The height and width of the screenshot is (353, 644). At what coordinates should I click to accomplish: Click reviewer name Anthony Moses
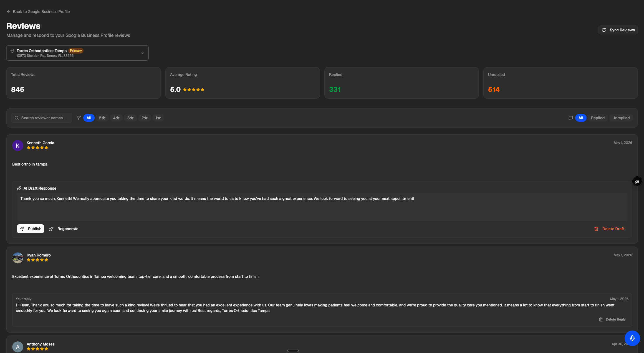41,344
